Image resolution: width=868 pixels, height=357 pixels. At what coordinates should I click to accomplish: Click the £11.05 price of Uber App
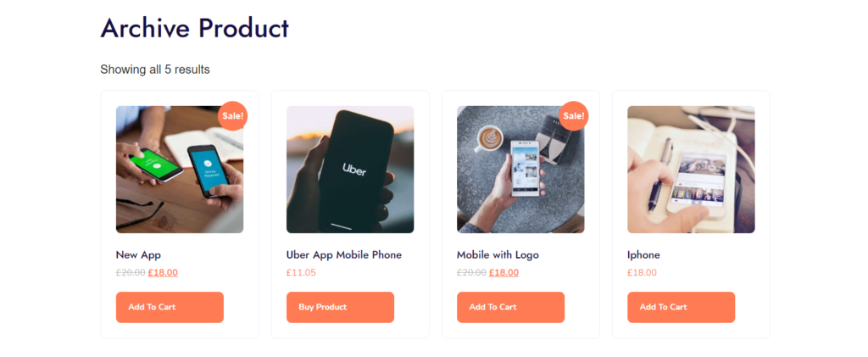pyautogui.click(x=301, y=272)
